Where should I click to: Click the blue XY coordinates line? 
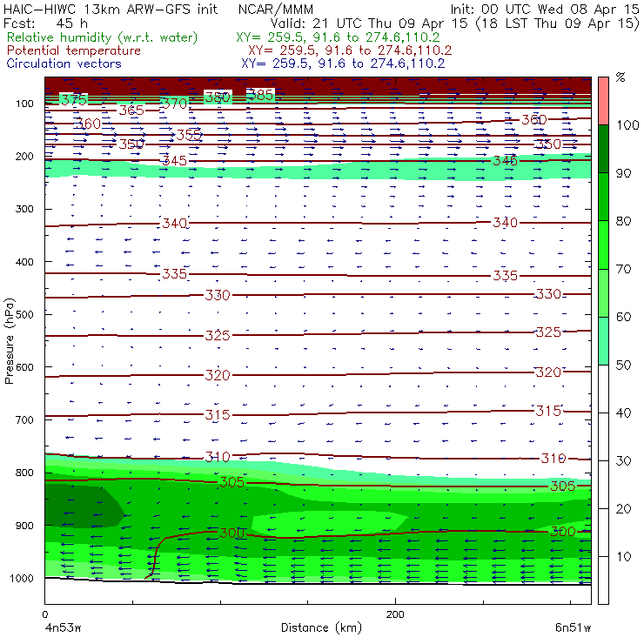(343, 64)
